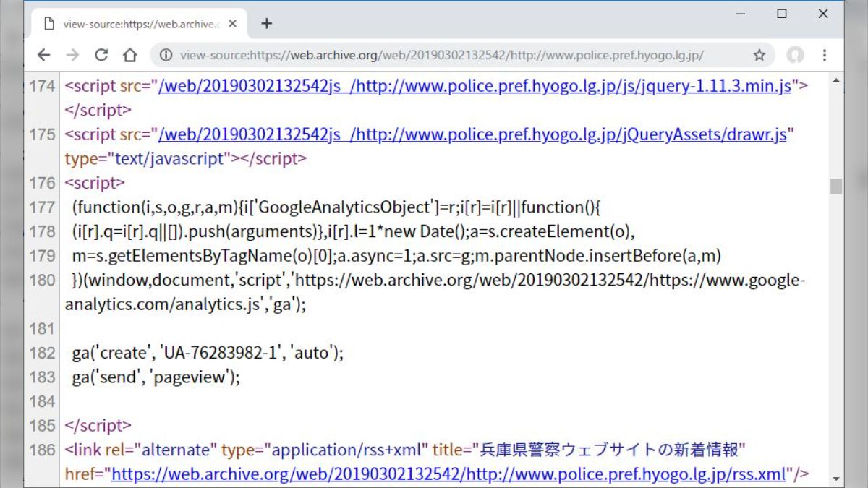Click line number 175
This screenshot has height=488, width=868.
(x=42, y=134)
